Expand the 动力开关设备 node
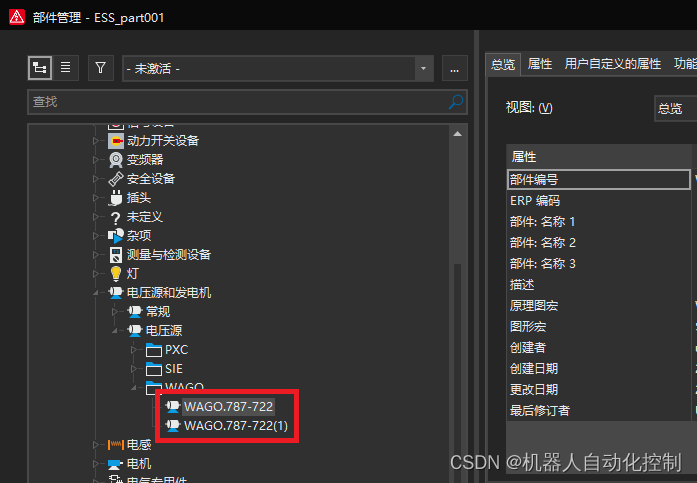Screen dimensions: 697x483 click(96, 141)
